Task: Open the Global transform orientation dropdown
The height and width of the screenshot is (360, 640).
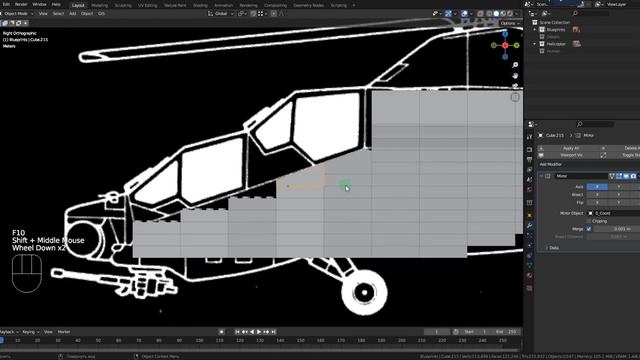Action: [x=221, y=13]
